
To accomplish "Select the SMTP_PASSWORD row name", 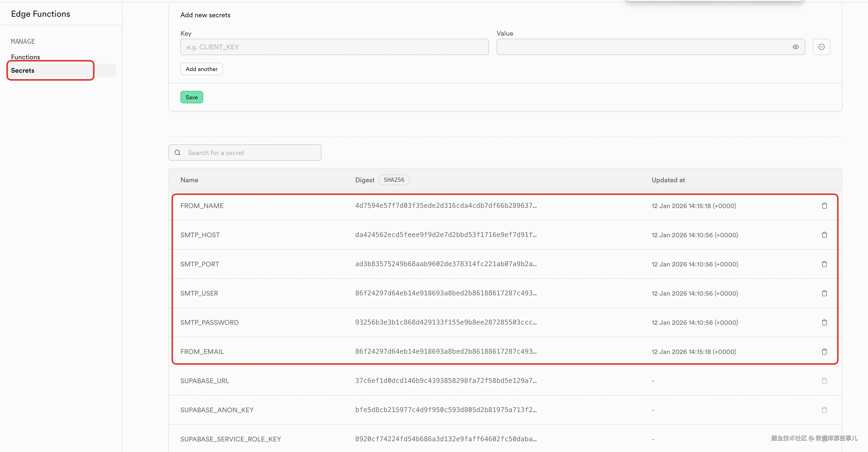I will pos(209,323).
